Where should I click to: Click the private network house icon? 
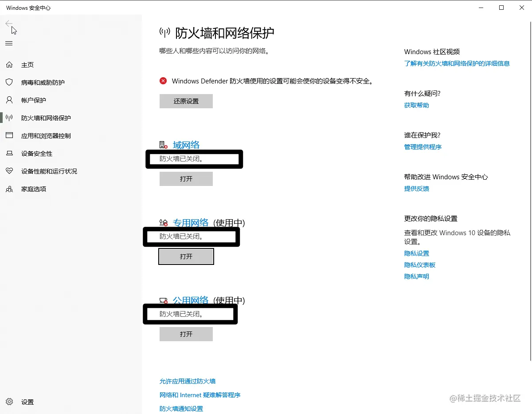pos(164,222)
